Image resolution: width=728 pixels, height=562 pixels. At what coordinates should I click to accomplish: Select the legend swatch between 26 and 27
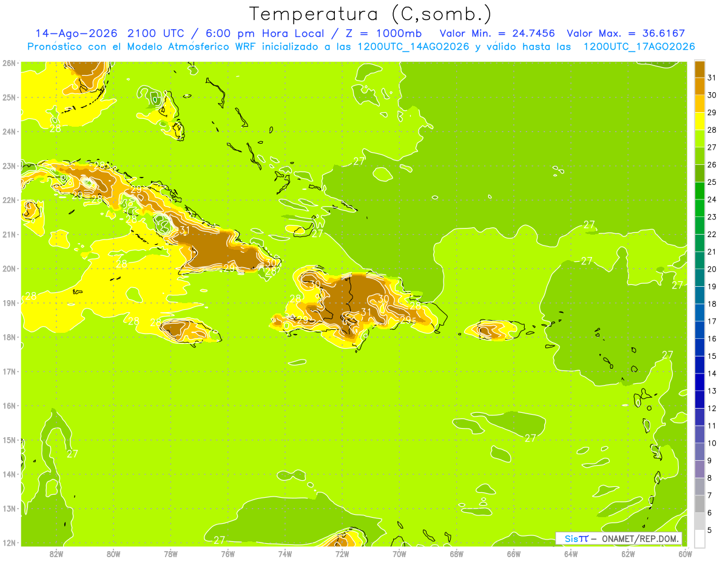pyautogui.click(x=699, y=156)
